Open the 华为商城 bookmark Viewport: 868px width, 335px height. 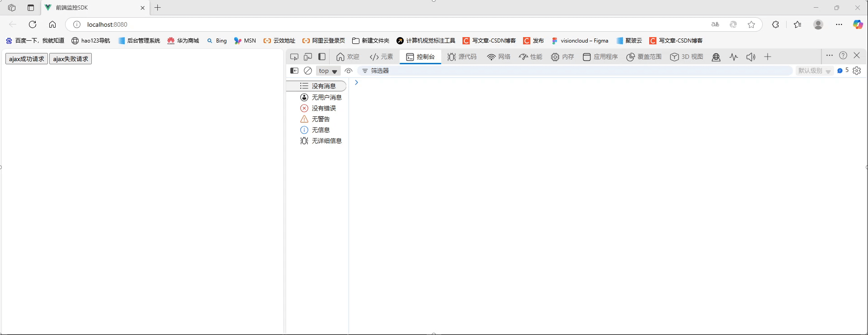point(183,41)
